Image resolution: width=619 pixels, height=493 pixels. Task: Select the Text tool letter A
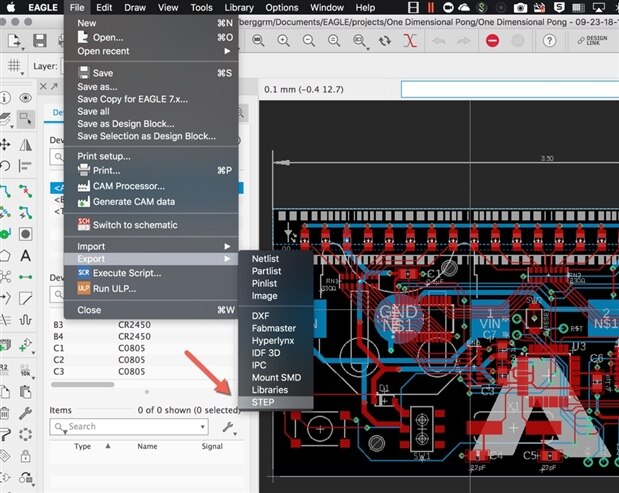tap(26, 256)
